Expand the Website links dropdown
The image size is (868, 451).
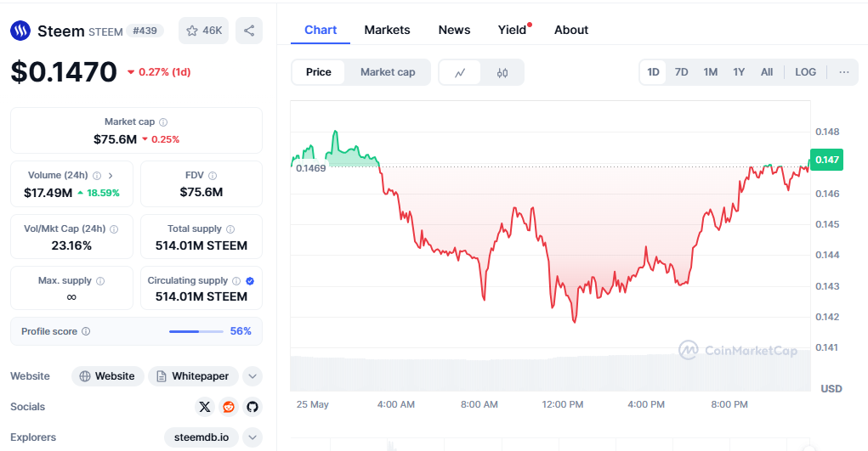click(x=252, y=376)
